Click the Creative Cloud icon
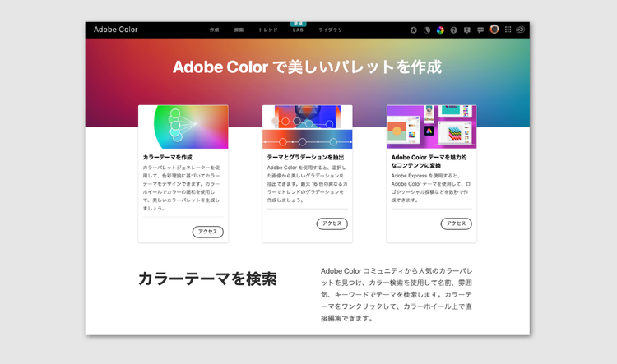This screenshot has width=617, height=364. pos(520,30)
